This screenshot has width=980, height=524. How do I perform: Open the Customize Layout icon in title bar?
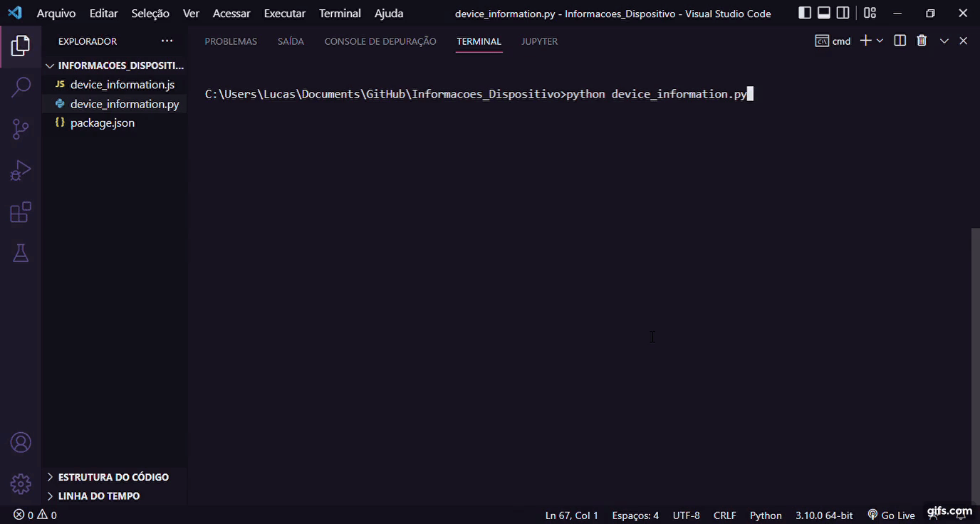[870, 13]
